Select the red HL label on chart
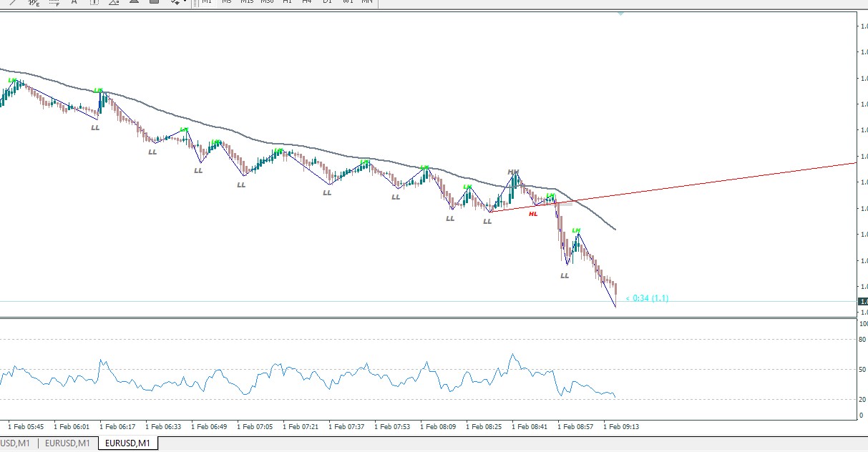This screenshot has width=868, height=452. point(533,214)
